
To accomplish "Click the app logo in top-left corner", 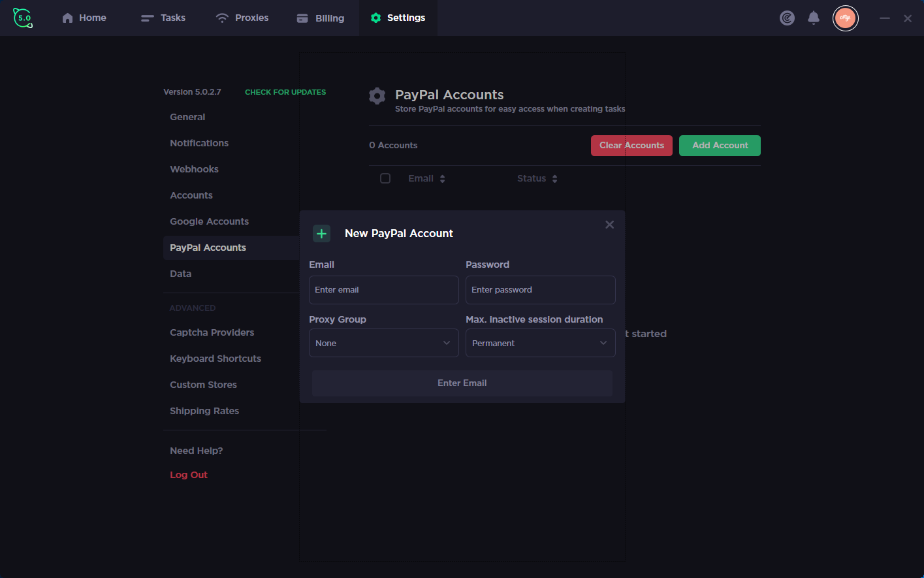I will point(23,18).
